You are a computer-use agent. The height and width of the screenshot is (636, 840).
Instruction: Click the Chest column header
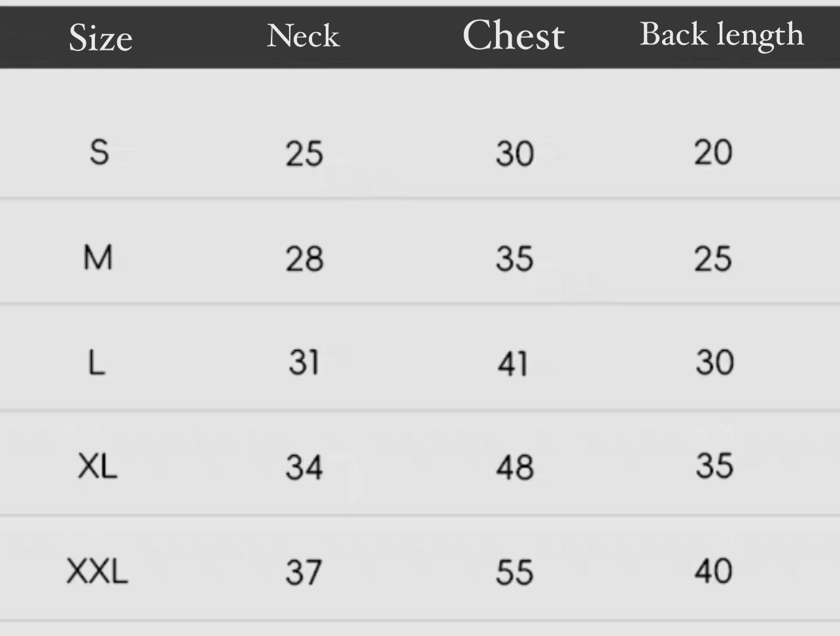(x=514, y=35)
